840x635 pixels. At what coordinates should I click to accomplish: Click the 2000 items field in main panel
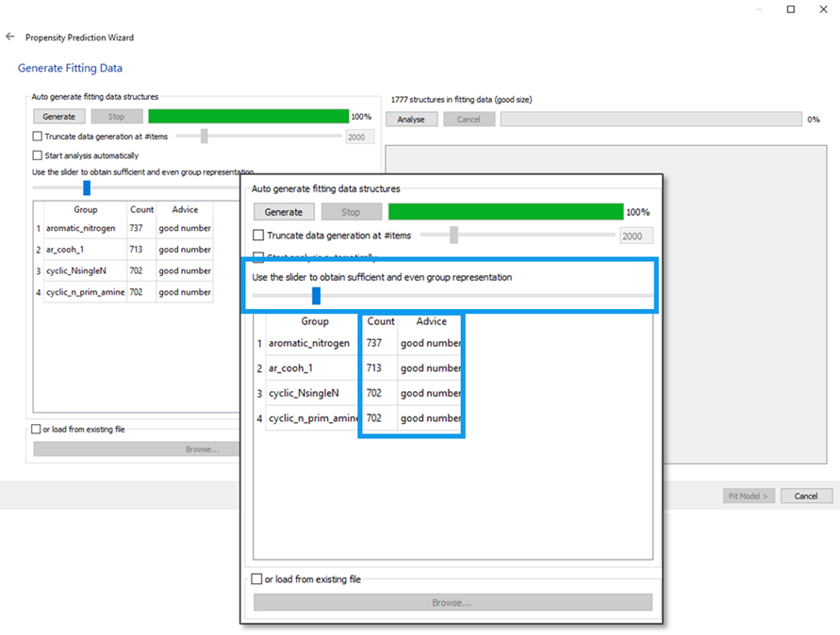coord(359,137)
